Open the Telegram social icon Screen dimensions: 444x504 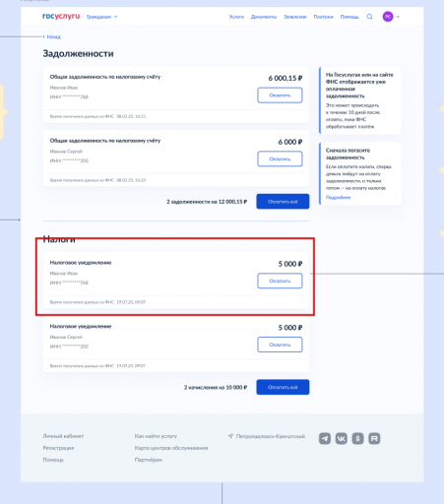click(x=325, y=438)
